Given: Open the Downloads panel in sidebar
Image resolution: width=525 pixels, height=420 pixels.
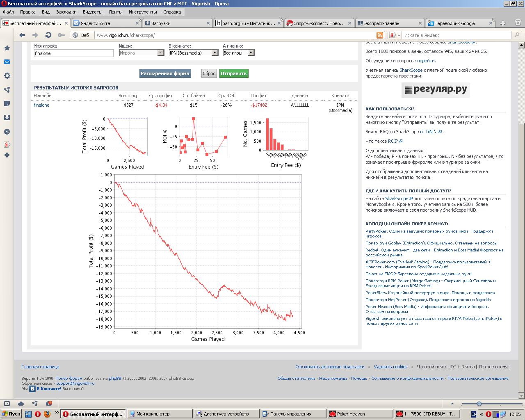Looking at the screenshot, I should [x=7, y=118].
